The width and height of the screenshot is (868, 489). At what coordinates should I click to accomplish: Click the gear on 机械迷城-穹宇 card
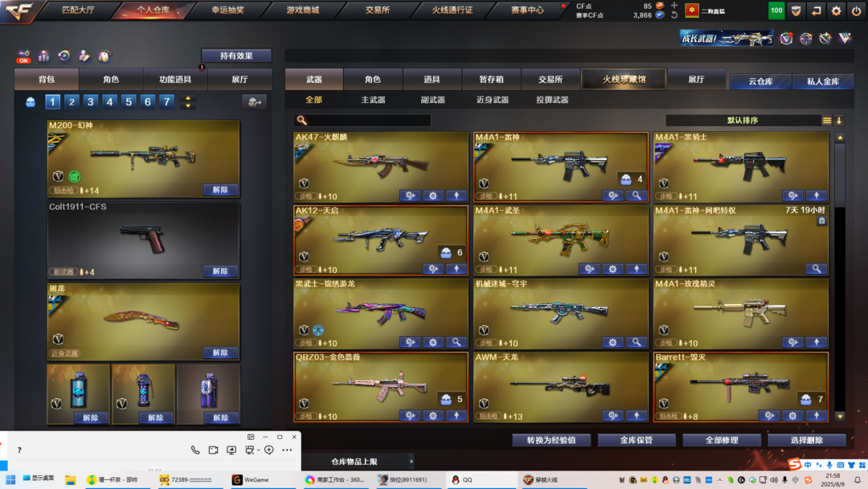click(612, 343)
